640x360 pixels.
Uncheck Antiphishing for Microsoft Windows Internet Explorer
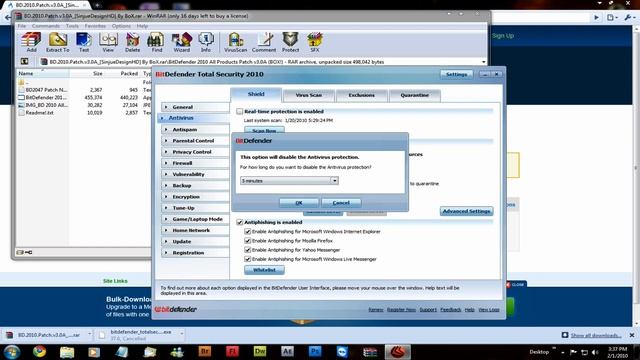pos(247,231)
